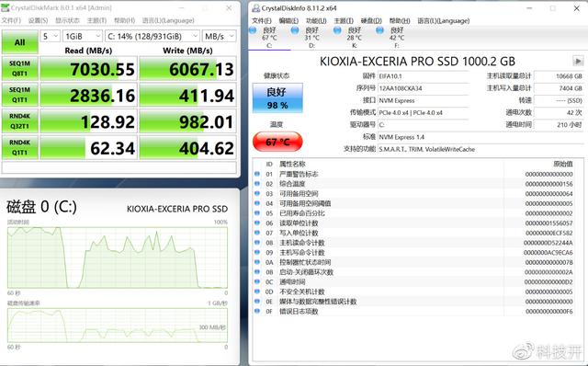Start the SEQ1M Q8T1 test
Screen dimensions: 588x366
tap(20, 68)
